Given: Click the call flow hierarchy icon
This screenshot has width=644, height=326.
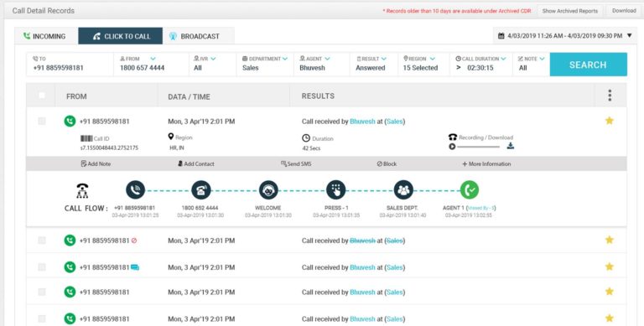Looking at the screenshot, I should point(82,190).
